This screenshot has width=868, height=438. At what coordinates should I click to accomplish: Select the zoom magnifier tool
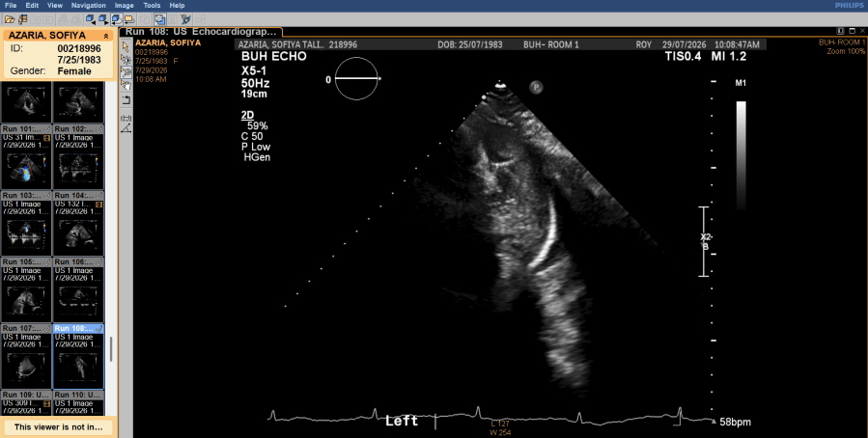click(x=126, y=72)
